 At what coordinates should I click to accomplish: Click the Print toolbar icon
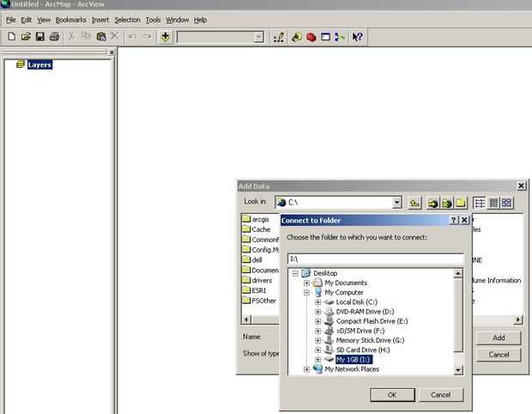point(54,36)
